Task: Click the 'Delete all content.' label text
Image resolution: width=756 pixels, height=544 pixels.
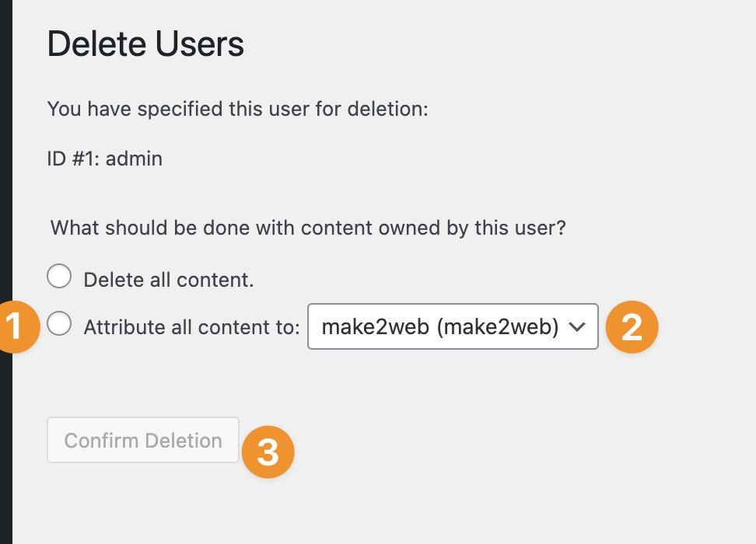Action: pyautogui.click(x=169, y=280)
